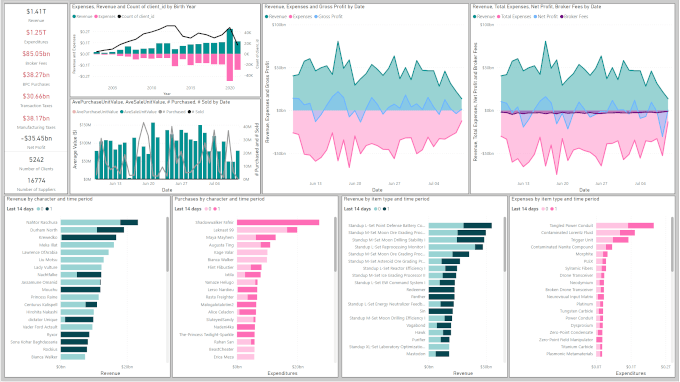Select the Princess Raine row label
Viewport: 680px width, 382px height.
(x=44, y=297)
